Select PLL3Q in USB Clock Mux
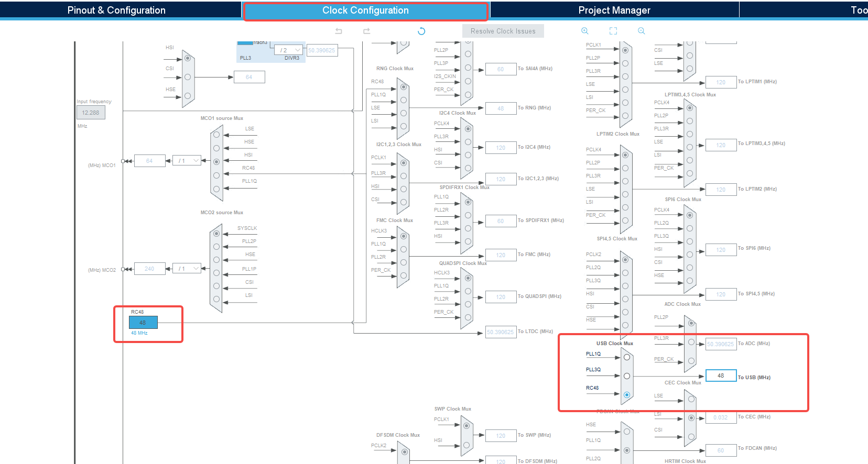868x464 pixels. [627, 376]
